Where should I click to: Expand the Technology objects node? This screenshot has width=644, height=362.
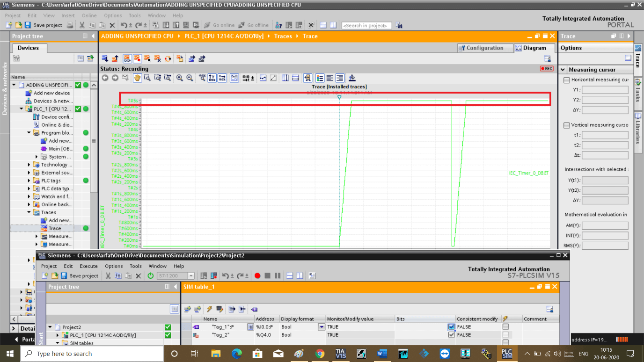click(x=29, y=165)
